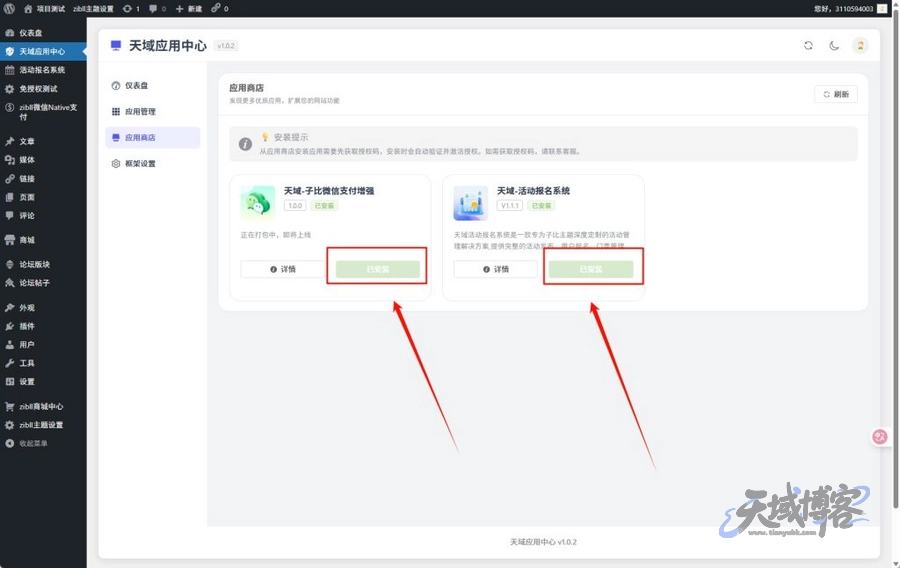900x568 pixels.
Task: Click the 天域-子比微信支付增强 app icon
Action: coord(258,203)
